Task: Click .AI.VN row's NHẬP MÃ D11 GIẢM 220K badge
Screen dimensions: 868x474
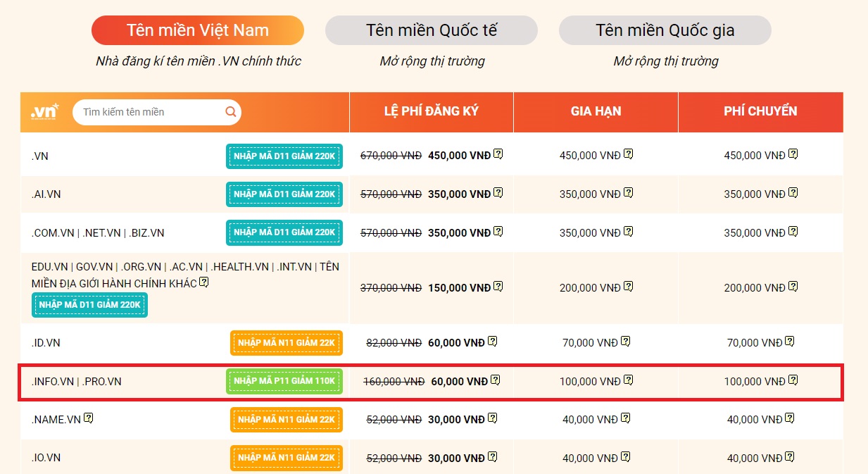Action: click(284, 194)
